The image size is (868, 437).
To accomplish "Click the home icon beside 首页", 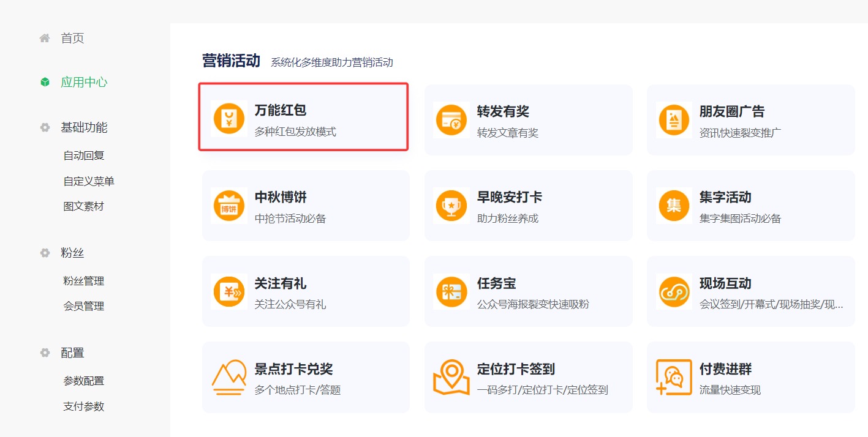I will (x=43, y=38).
